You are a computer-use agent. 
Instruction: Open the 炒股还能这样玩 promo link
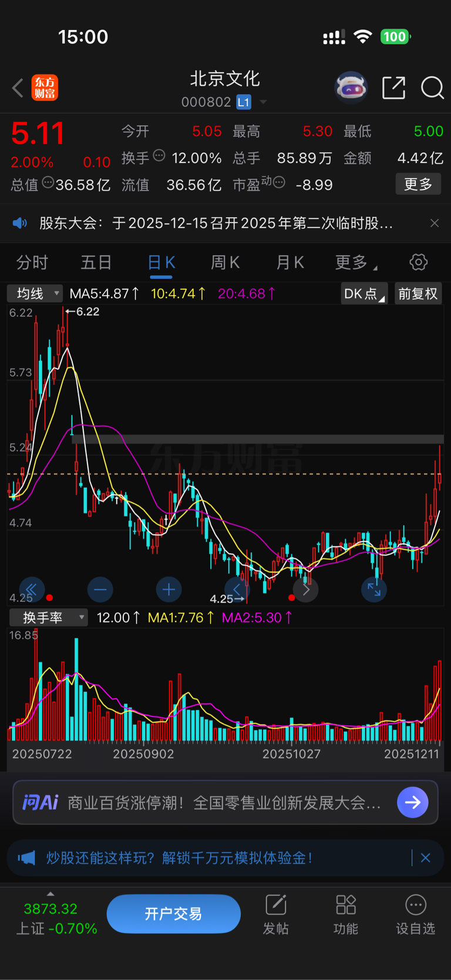pyautogui.click(x=179, y=858)
